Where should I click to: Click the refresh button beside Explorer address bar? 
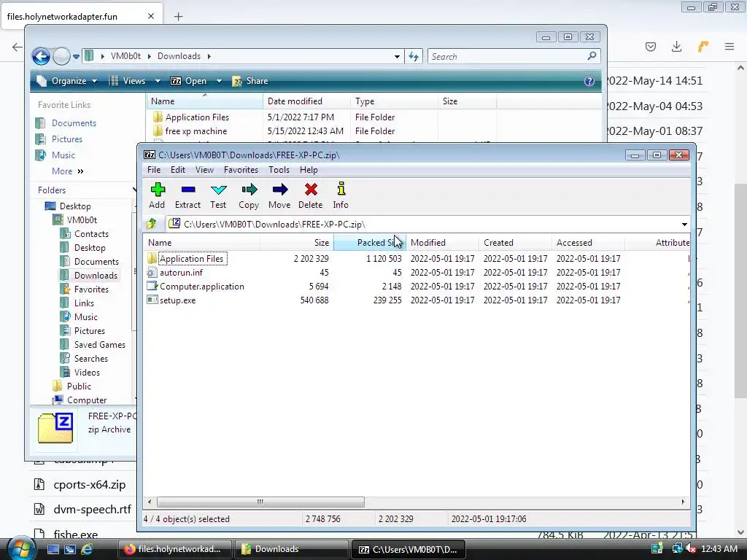click(414, 57)
